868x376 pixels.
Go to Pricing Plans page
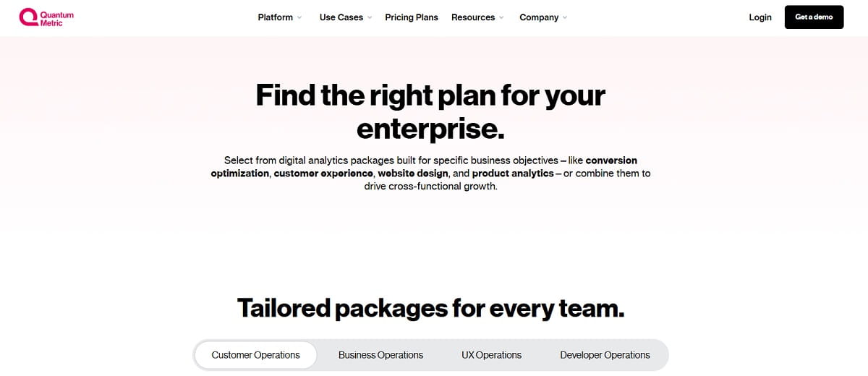coord(412,17)
